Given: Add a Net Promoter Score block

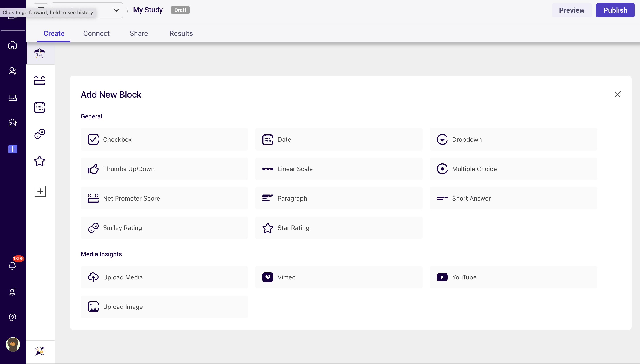Looking at the screenshot, I should (x=164, y=198).
